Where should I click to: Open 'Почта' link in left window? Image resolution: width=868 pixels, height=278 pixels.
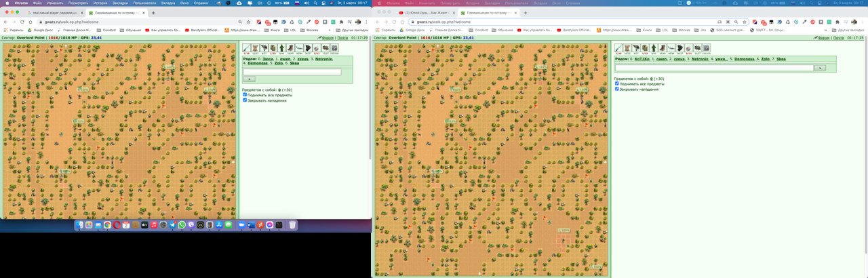coord(343,38)
